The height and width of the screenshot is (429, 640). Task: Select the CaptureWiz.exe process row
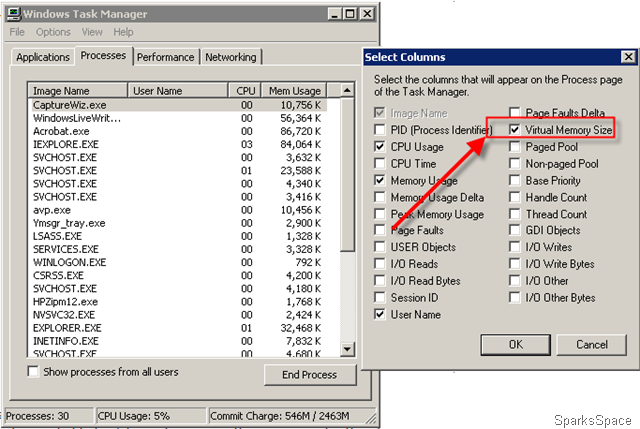(179, 105)
